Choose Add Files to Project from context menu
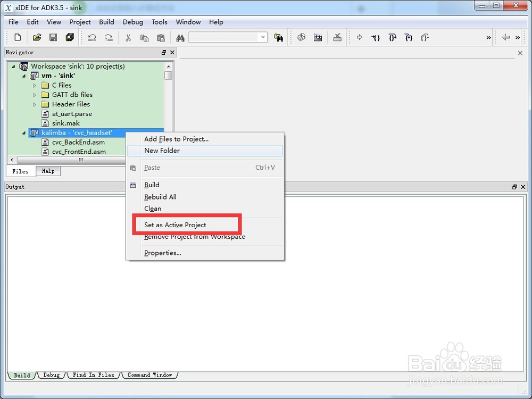Image resolution: width=532 pixels, height=399 pixels. point(205,139)
